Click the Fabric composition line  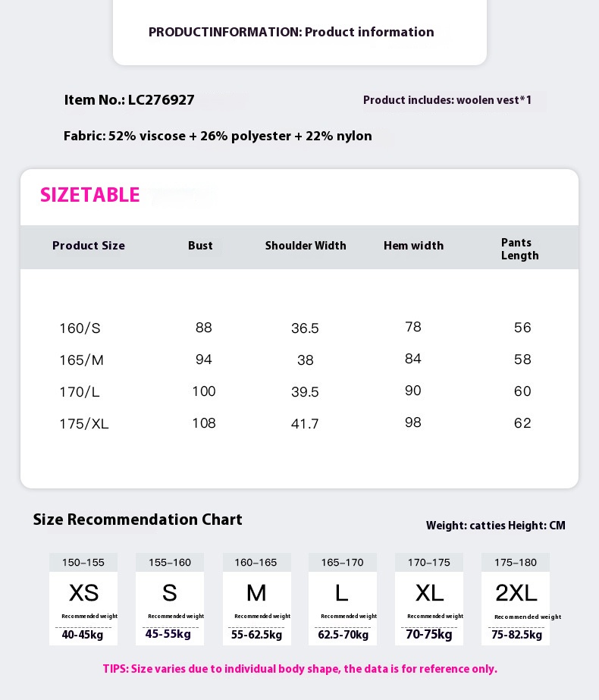[x=218, y=136]
